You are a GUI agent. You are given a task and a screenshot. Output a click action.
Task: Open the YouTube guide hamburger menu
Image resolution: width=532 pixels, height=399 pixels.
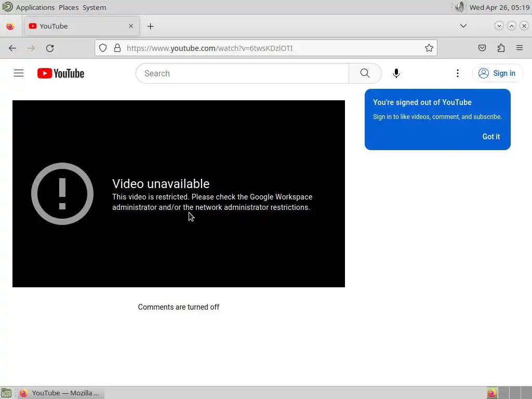[19, 73]
